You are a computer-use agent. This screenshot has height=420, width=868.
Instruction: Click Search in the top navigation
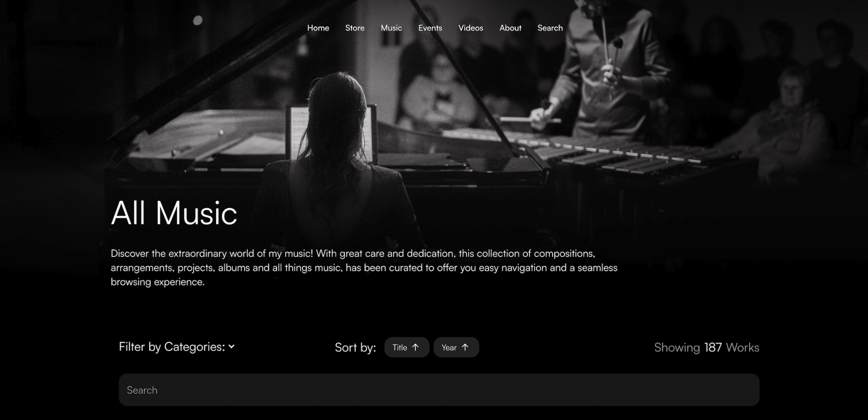[x=550, y=28]
